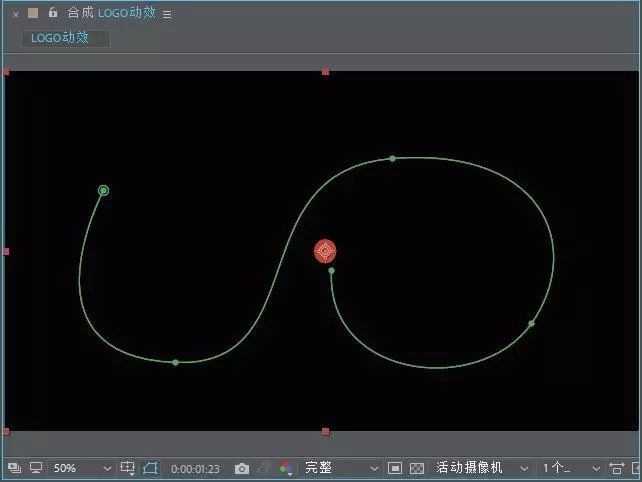This screenshot has width=642, height=482.
Task: Select the path end vertex below red circle
Action: tap(331, 271)
